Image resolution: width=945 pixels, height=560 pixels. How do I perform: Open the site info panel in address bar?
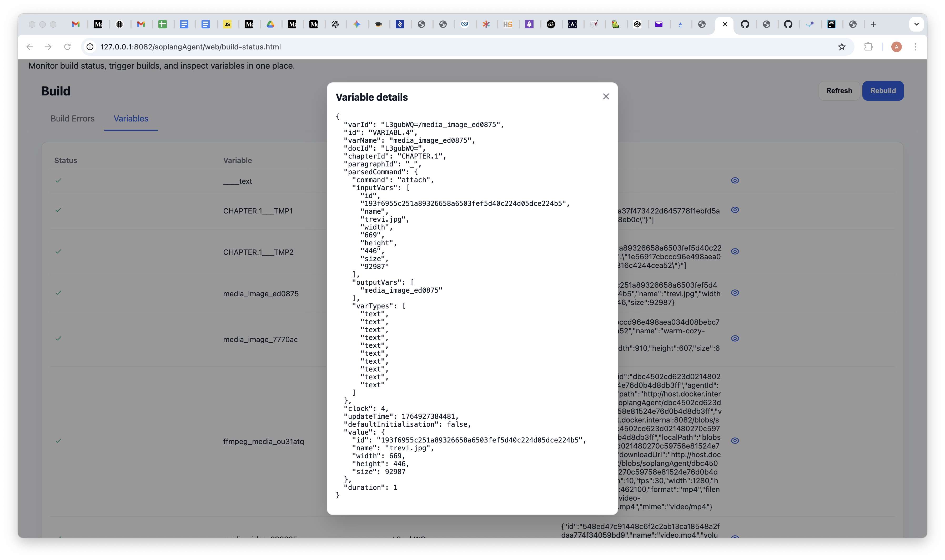coord(89,47)
